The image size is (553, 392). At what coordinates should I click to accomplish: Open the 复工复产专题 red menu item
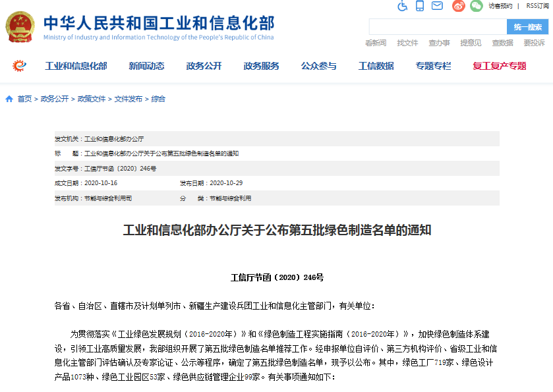click(x=499, y=66)
